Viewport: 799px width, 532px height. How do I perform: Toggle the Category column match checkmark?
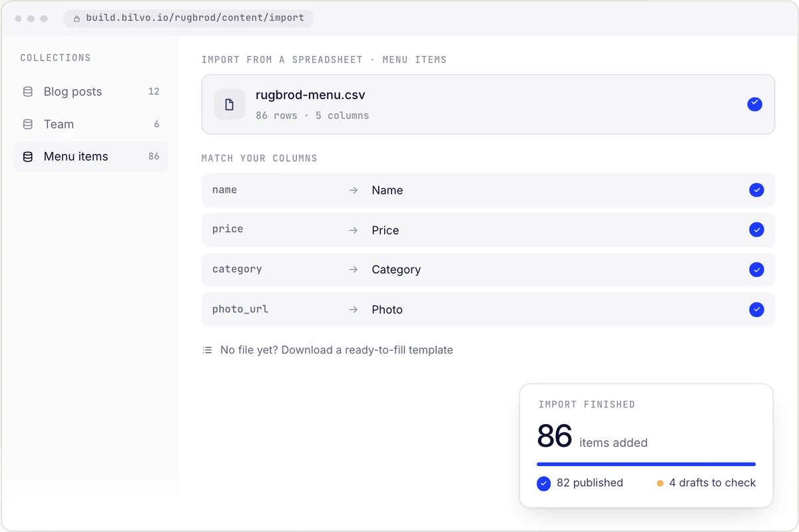756,270
